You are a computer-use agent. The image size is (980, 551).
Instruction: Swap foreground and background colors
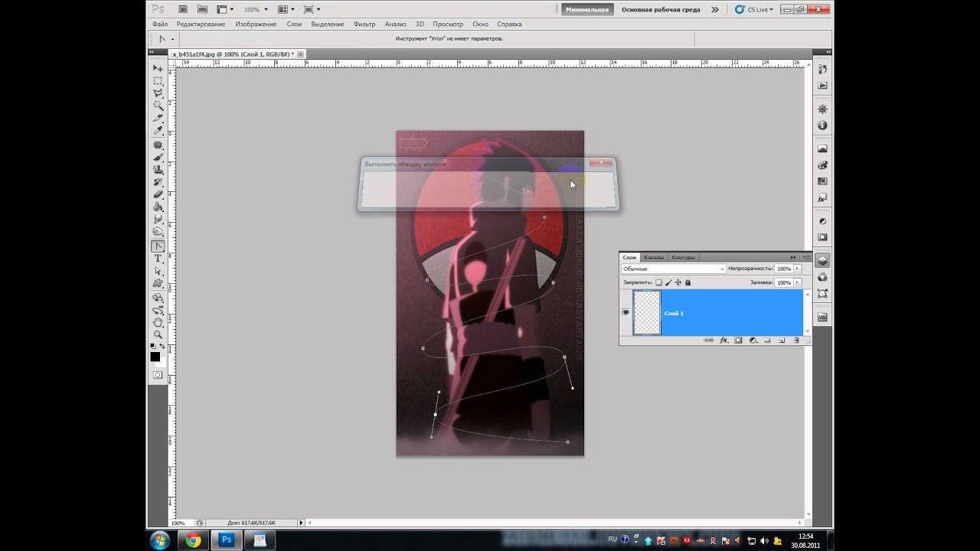[x=162, y=347]
